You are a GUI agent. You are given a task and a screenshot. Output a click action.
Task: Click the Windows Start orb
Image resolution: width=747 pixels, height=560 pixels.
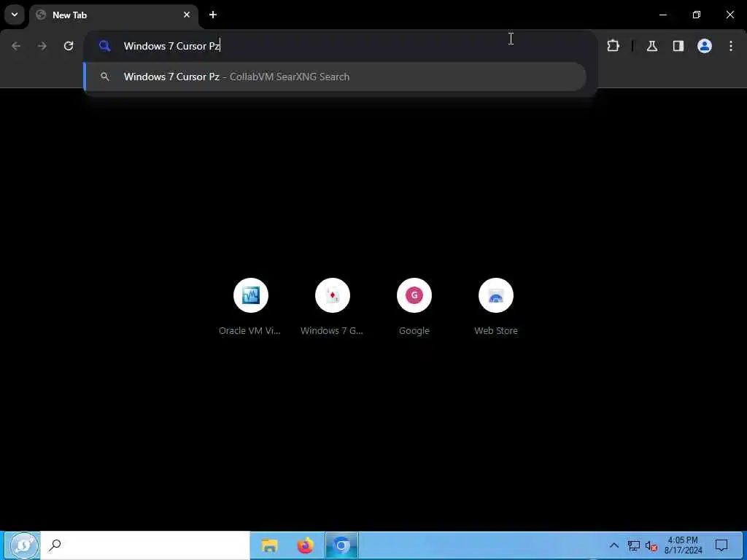23,545
